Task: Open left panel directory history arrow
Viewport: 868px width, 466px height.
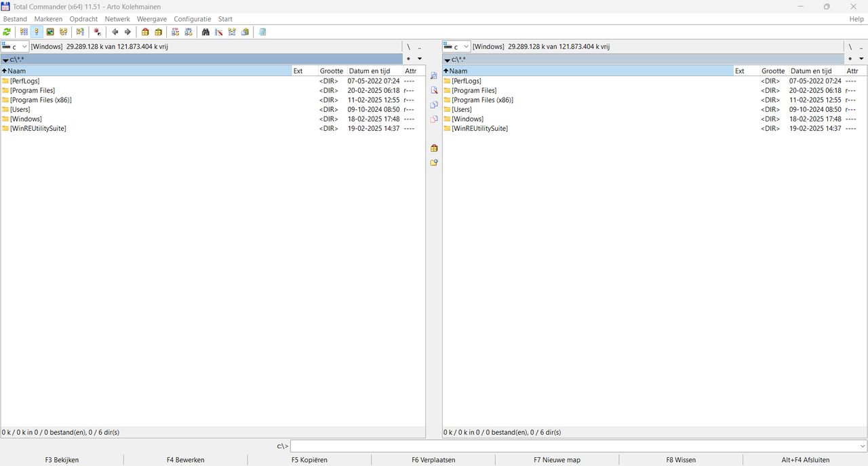Action: point(420,59)
